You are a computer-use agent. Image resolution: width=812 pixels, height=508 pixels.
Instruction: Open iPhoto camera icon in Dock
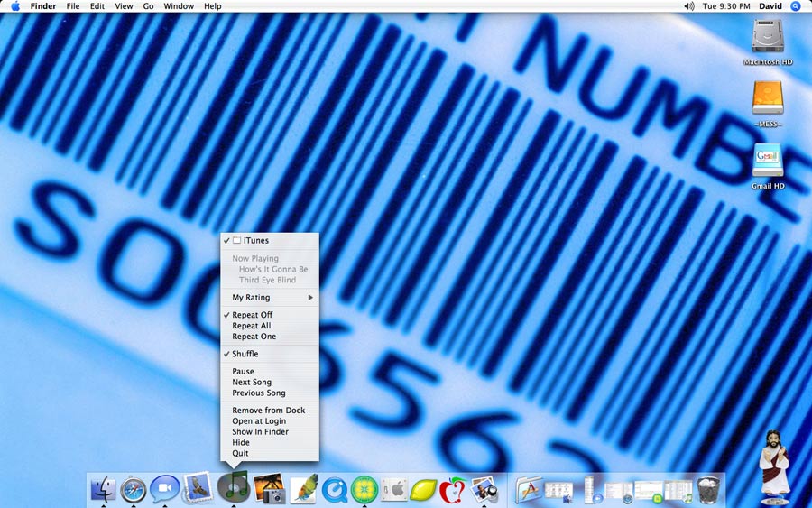click(269, 488)
